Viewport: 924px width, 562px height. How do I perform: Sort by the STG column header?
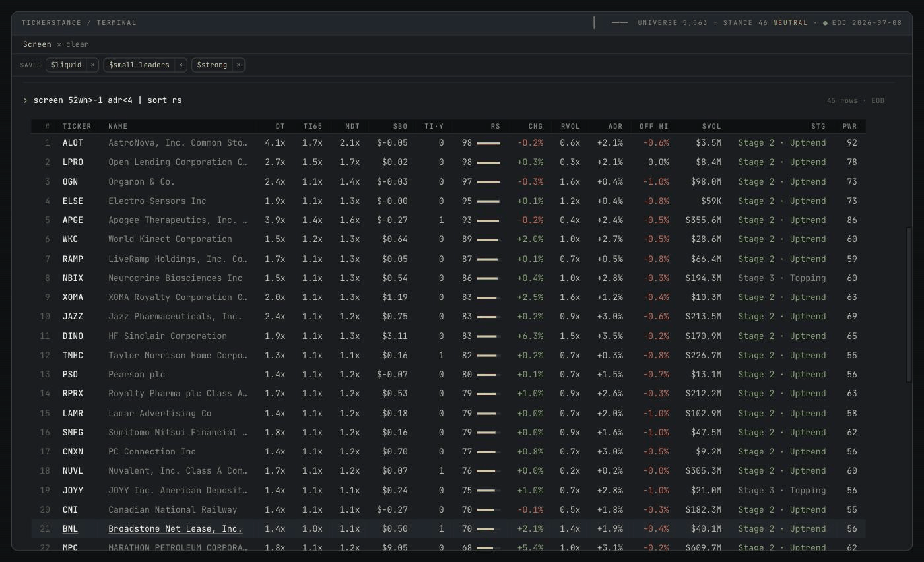(818, 126)
